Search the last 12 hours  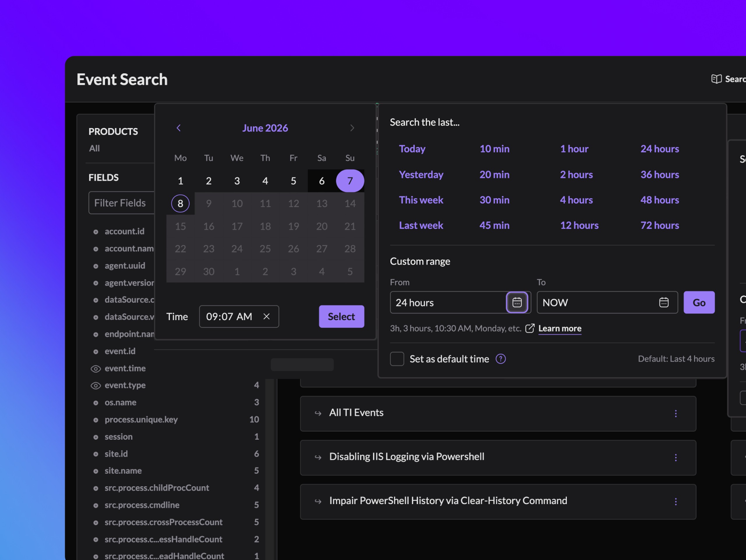[579, 226]
